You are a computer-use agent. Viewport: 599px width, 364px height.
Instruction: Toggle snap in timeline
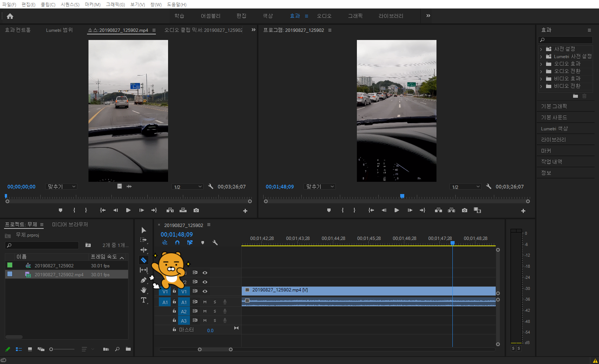click(177, 243)
